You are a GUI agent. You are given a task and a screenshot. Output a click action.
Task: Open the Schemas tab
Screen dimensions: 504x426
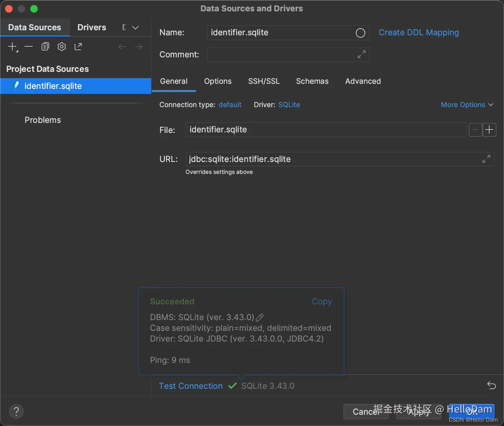(x=312, y=81)
